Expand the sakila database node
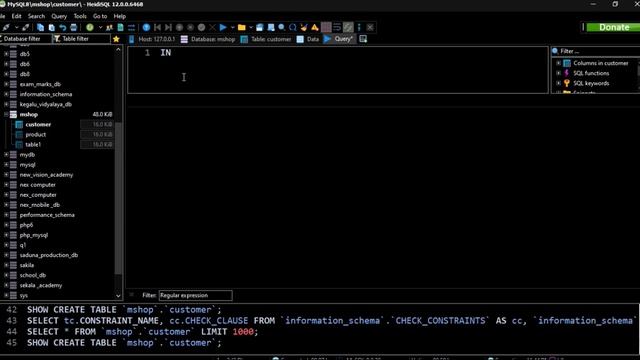 [6, 265]
